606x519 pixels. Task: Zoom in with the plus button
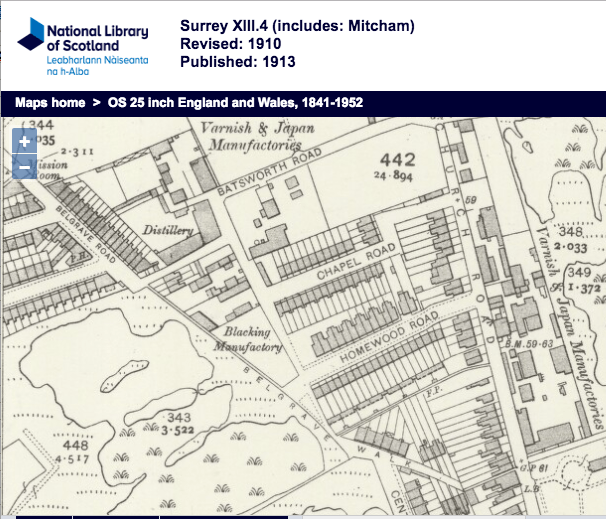pos(24,141)
